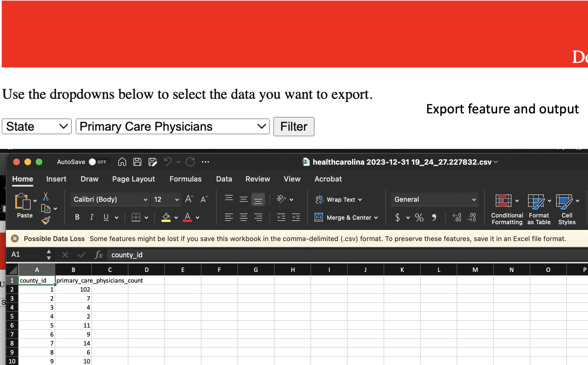Apply percent number format
588x365 pixels.
point(419,217)
